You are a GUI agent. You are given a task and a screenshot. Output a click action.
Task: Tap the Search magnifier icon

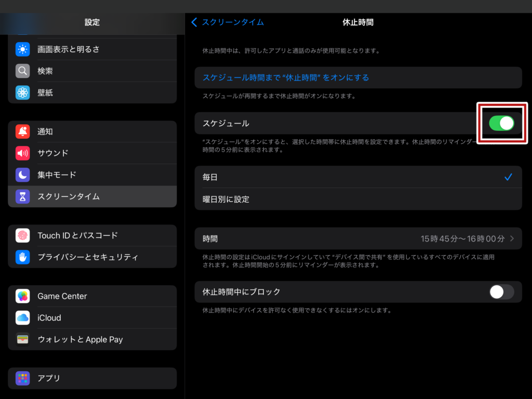(22, 71)
